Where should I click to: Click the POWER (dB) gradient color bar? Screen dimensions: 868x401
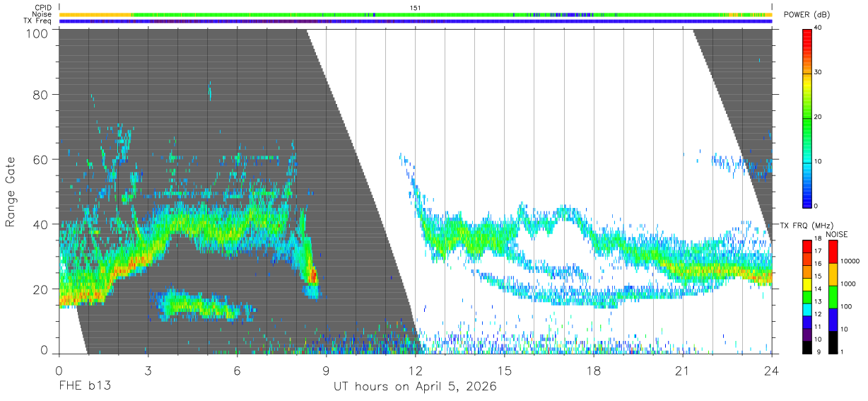point(807,117)
